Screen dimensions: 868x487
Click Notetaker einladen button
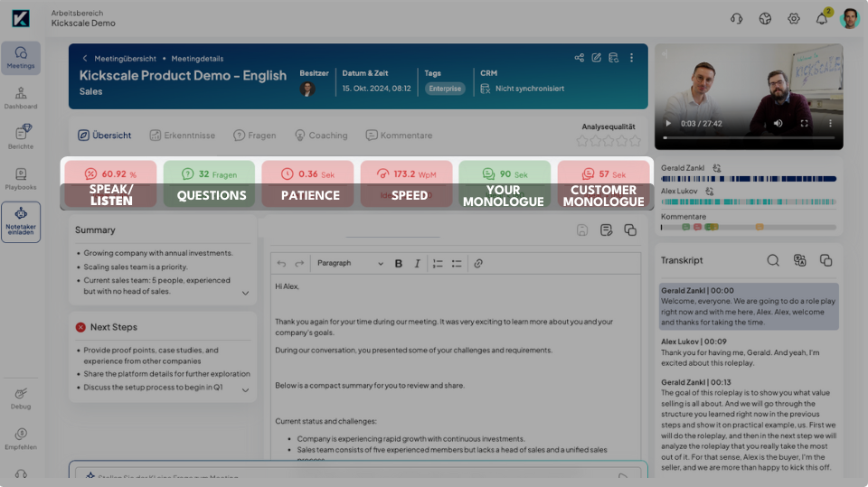click(x=21, y=222)
